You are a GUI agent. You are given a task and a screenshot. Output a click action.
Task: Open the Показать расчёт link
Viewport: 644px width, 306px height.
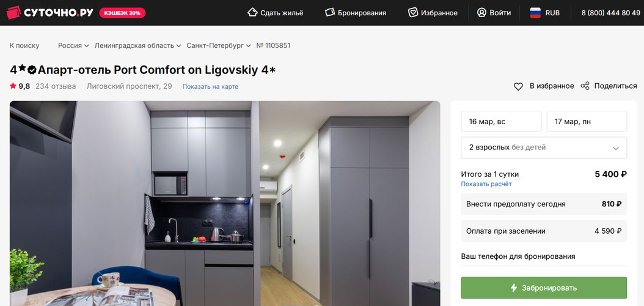click(486, 184)
